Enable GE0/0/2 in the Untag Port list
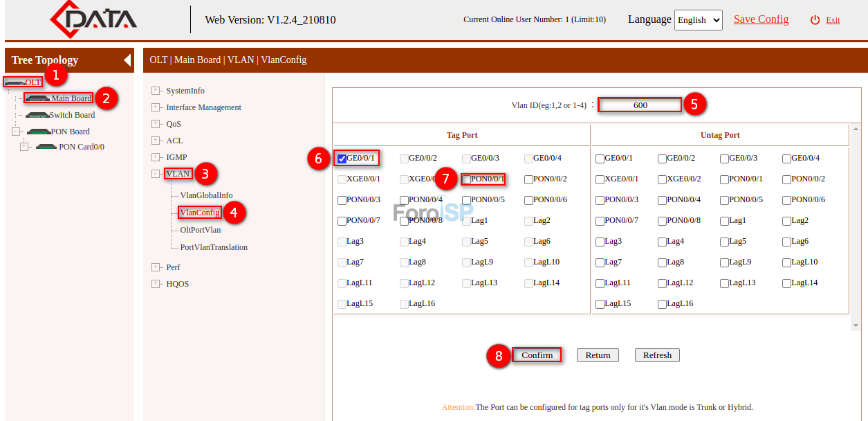Image resolution: width=868 pixels, height=421 pixels. pyautogui.click(x=661, y=158)
